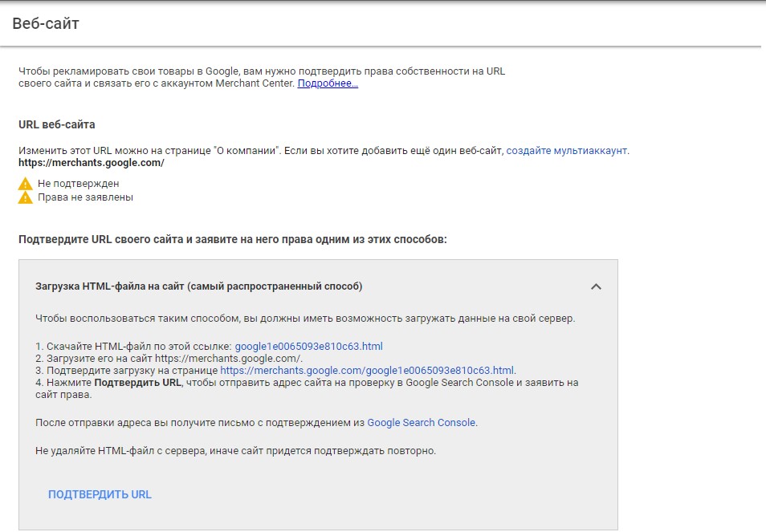The image size is (766, 532).
Task: Click the создайте мультиаккаунт link
Action: coord(567,151)
